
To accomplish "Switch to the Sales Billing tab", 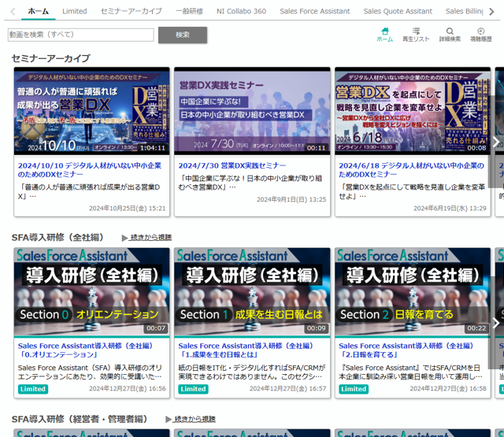I will tap(464, 11).
